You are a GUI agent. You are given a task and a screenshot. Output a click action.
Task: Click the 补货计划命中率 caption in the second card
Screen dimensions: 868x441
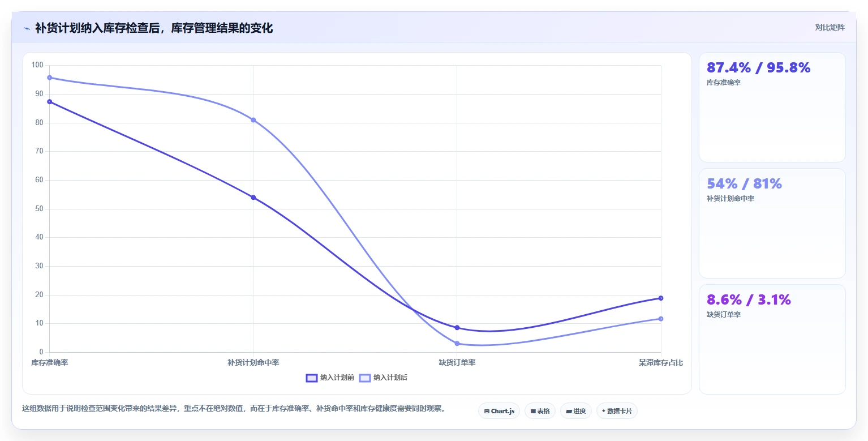(x=731, y=199)
